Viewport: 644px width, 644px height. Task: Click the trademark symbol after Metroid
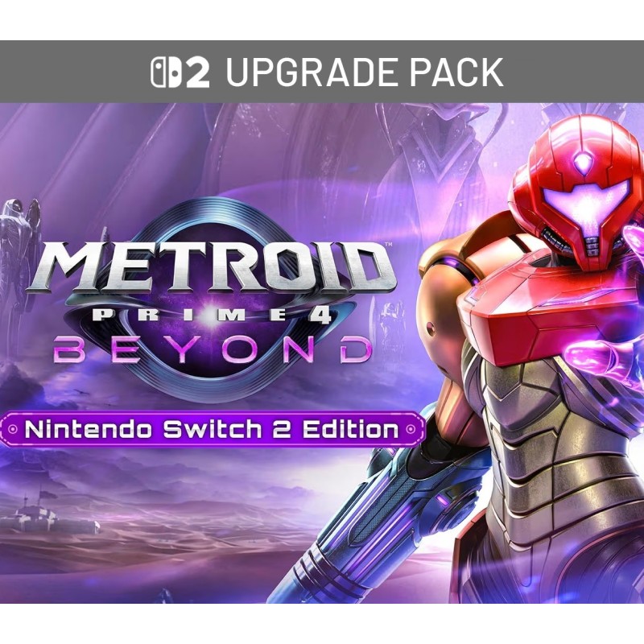pos(387,245)
